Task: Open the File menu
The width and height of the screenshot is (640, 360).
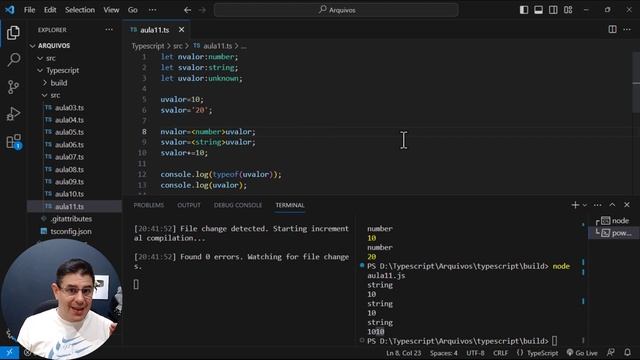Action: pyautogui.click(x=29, y=10)
